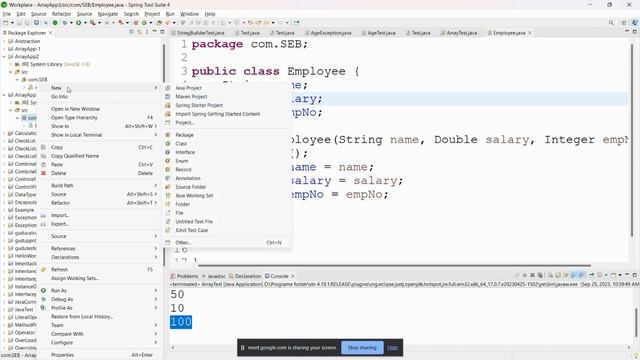Screen dimensions: 640x360
Task: Click the Debug As bug icon
Action: [x=43, y=299]
